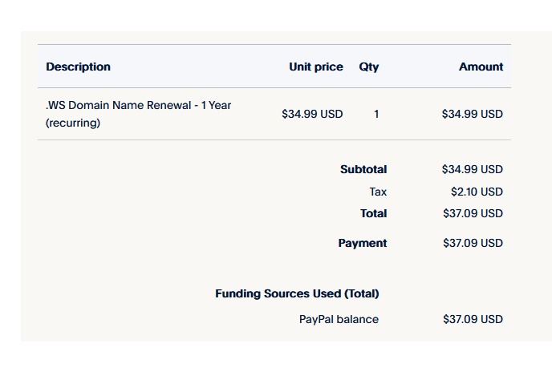Select the .WS Domain Name Renewal description
Screen dimensions: 552x392
pos(138,114)
